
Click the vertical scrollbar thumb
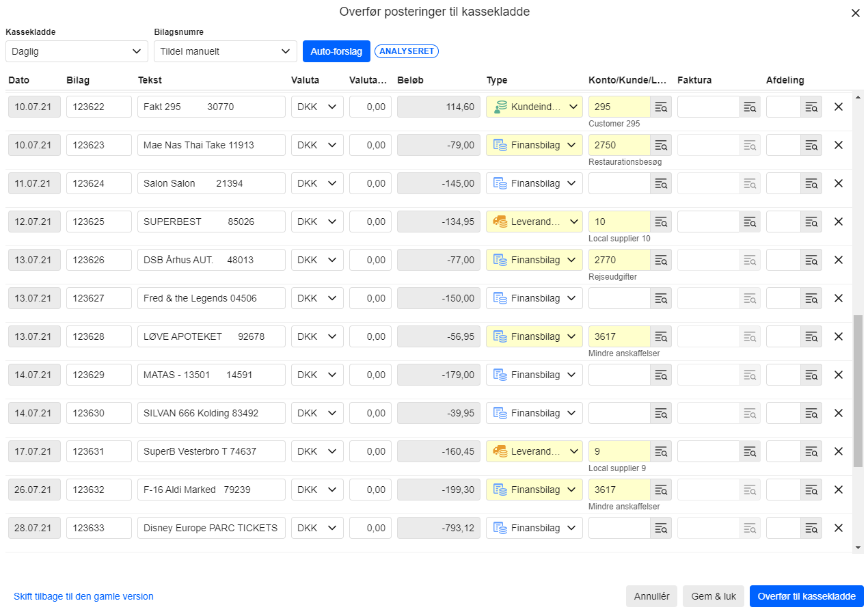858,391
